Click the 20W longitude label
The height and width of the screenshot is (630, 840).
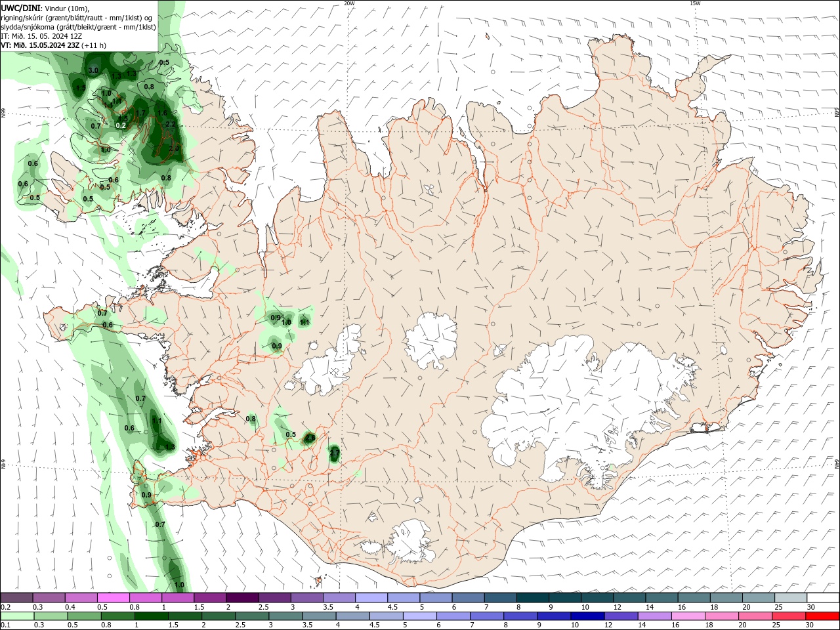[349, 3]
